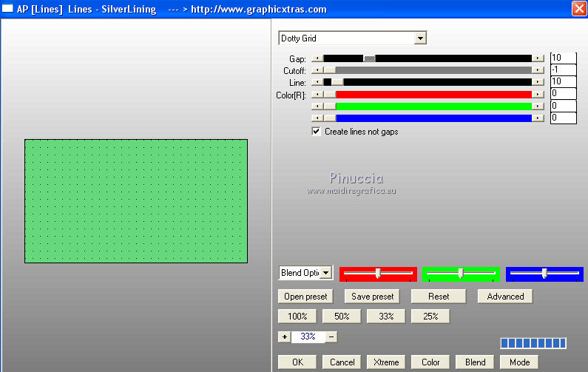This screenshot has height=372, width=588.
Task: Click the Cutoff value field
Action: 564,70
